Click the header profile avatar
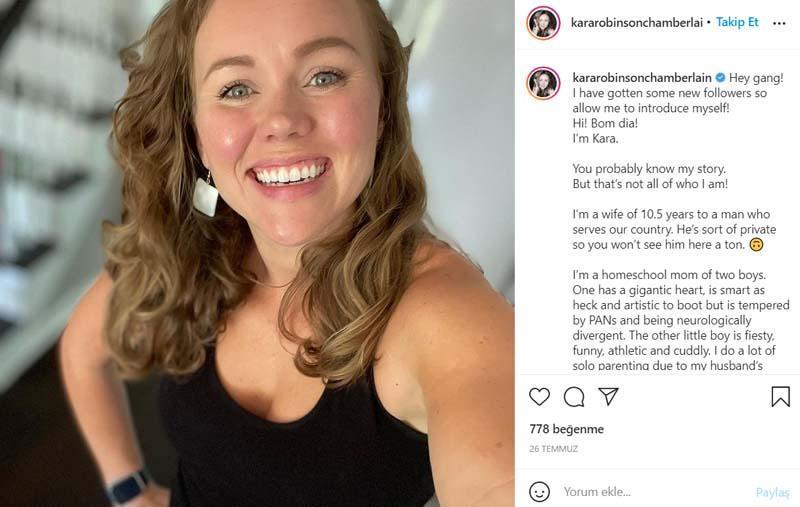Screen dimensions: 800x507 [x=544, y=23]
